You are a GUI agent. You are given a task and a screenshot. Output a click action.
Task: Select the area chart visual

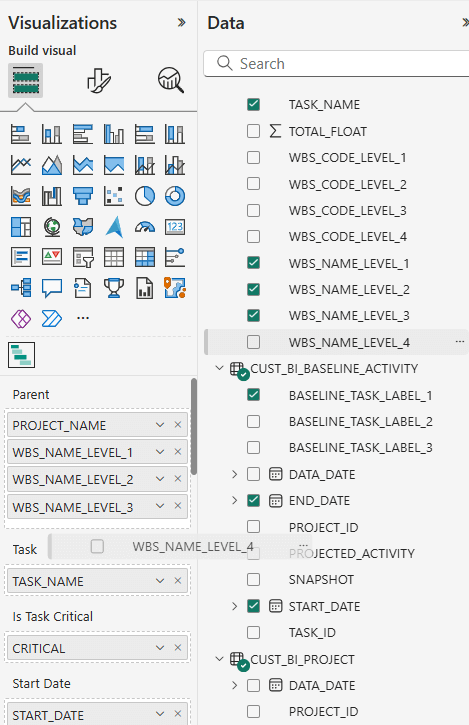point(51,165)
